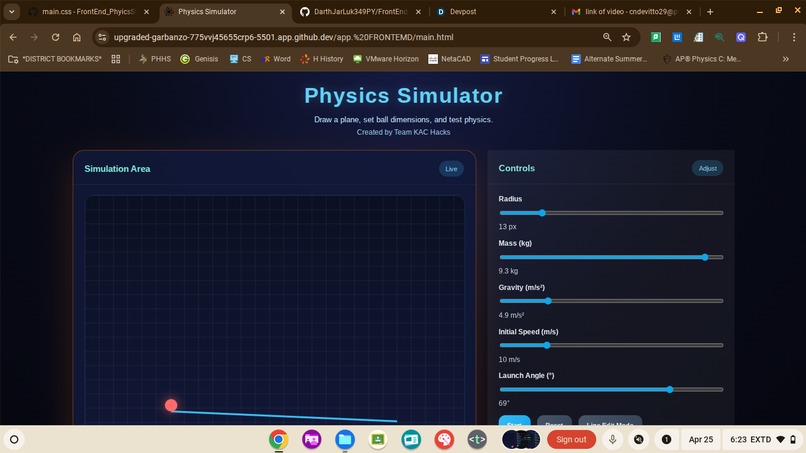Go back using the browser back arrow
This screenshot has width=806, height=453.
click(13, 37)
